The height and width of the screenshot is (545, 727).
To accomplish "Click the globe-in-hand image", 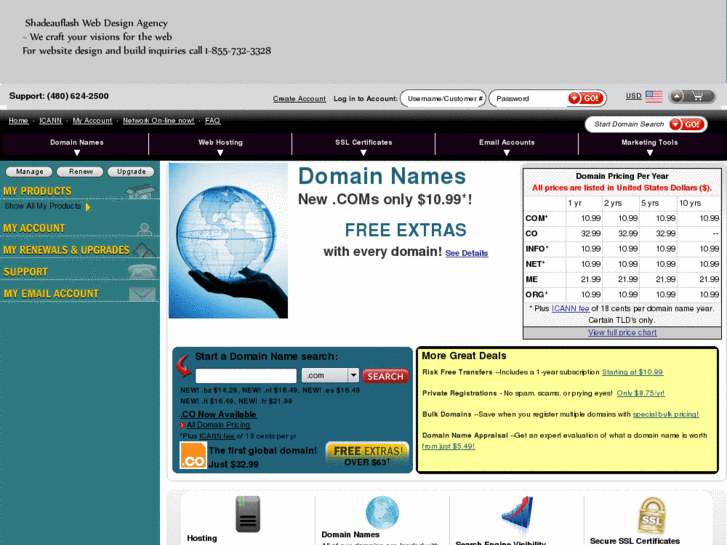I will (x=228, y=241).
